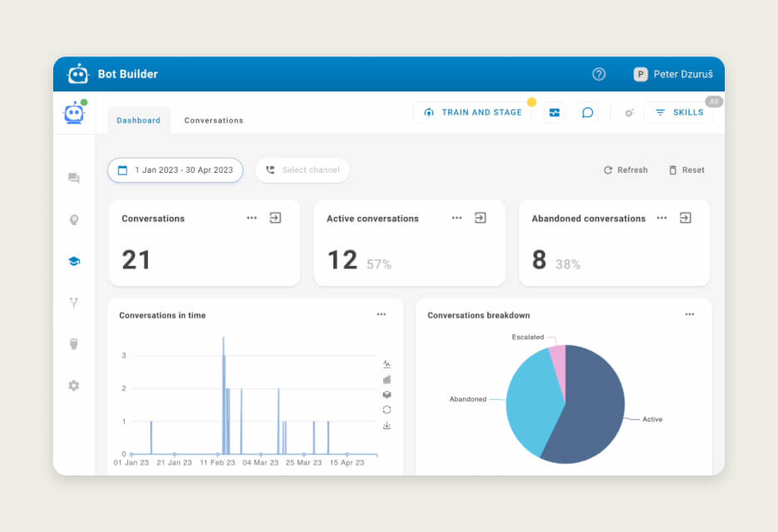
Task: Select the graduation cap training icon in sidebar
Action: pos(74,260)
